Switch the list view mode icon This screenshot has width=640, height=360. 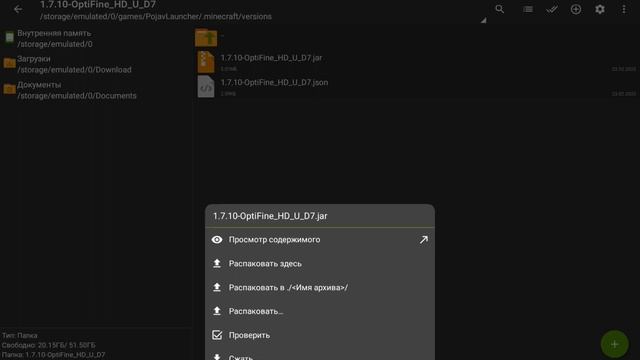click(x=528, y=9)
